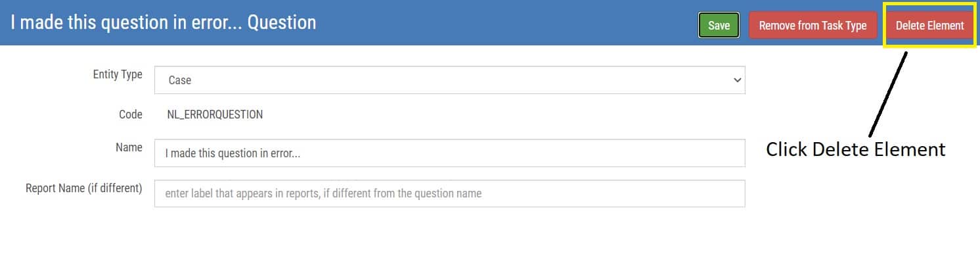Click the green Save button
The height and width of the screenshot is (256, 980).
tap(719, 26)
